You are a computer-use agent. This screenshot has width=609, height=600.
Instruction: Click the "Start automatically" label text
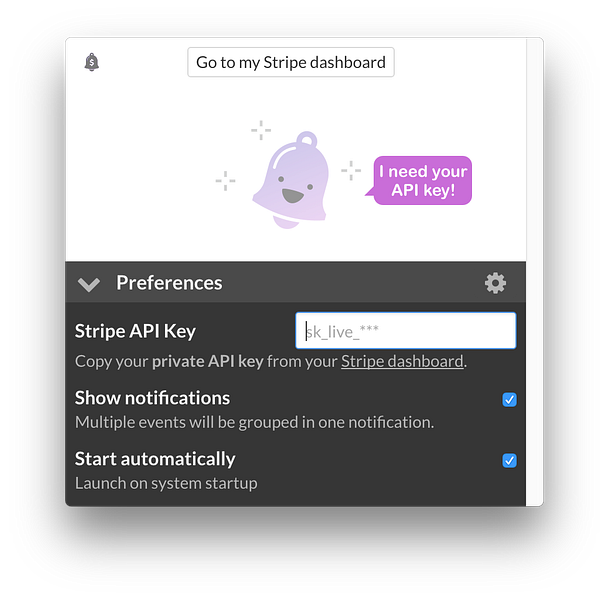pos(155,459)
